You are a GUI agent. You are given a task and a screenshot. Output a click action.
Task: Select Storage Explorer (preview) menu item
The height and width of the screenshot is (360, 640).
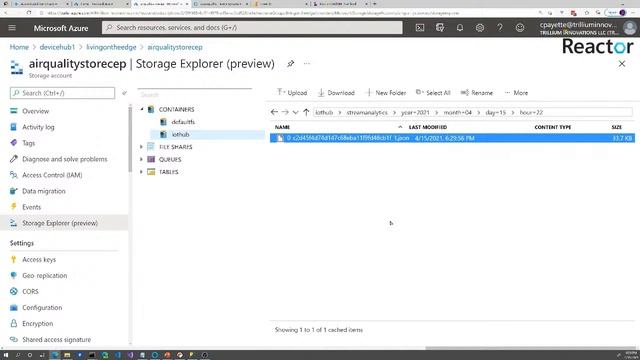coord(64,223)
